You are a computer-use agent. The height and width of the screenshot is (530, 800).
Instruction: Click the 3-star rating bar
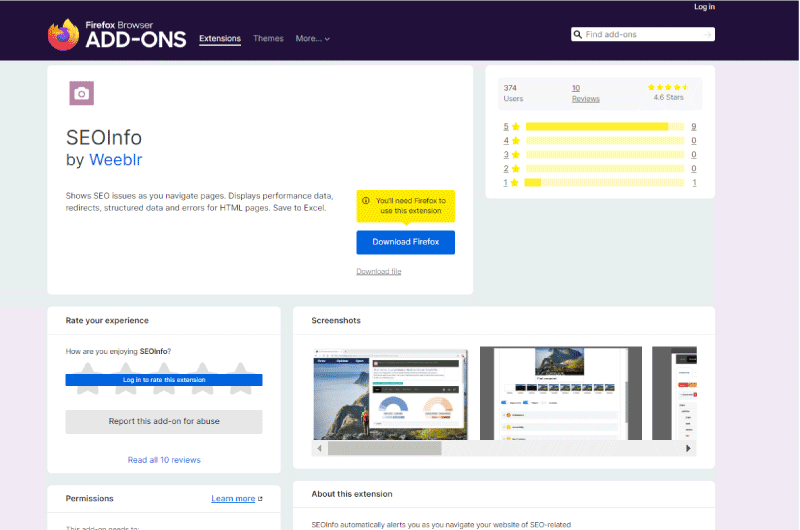(605, 155)
